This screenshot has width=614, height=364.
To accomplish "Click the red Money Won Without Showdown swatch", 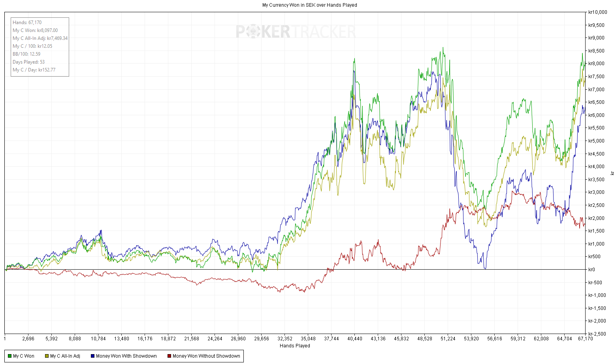I will click(x=169, y=356).
